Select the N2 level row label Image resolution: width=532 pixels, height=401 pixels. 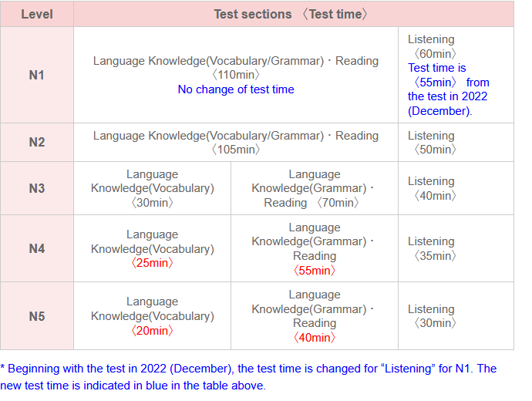point(37,142)
